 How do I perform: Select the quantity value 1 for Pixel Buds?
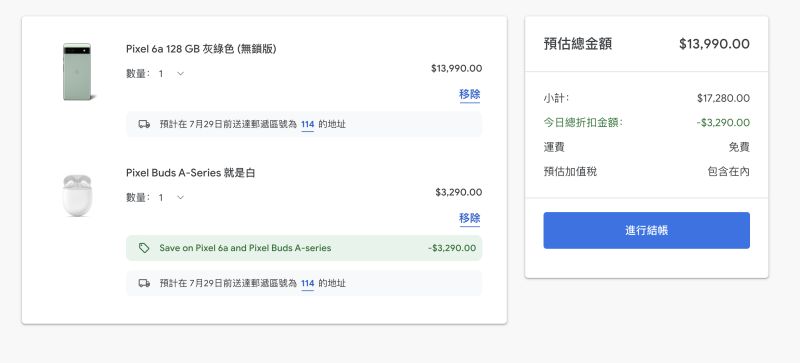[x=161, y=198]
